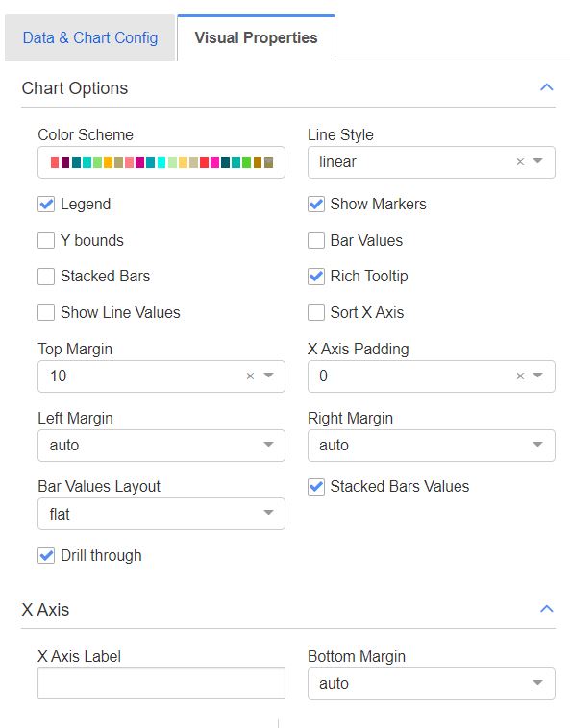
Task: Open X Axis Padding dropdown arrow
Action: click(538, 376)
